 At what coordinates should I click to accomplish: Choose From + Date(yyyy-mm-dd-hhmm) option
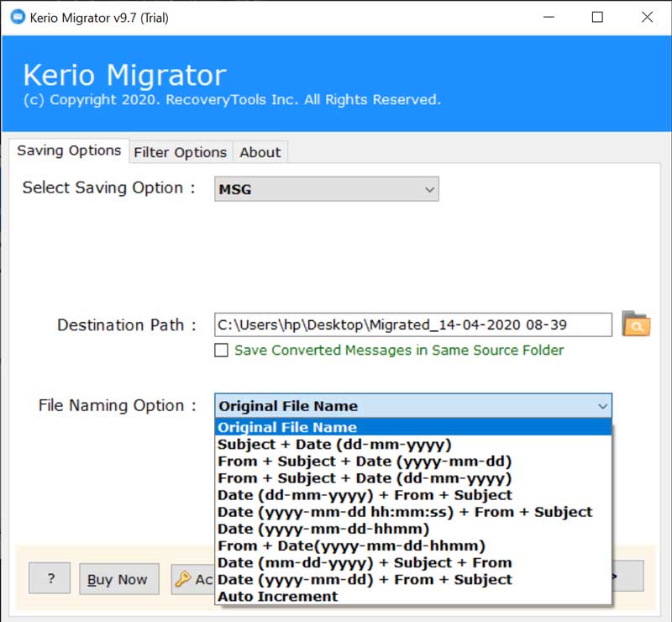(413, 546)
